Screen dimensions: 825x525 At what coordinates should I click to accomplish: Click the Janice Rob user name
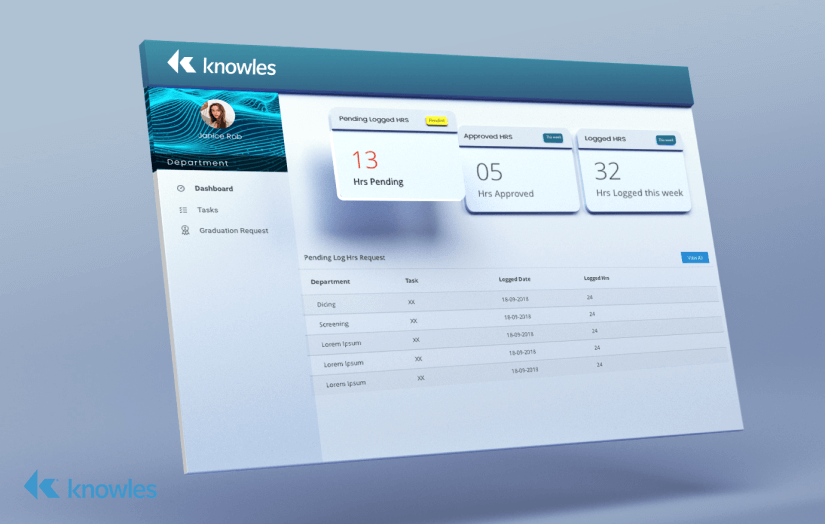click(x=220, y=136)
